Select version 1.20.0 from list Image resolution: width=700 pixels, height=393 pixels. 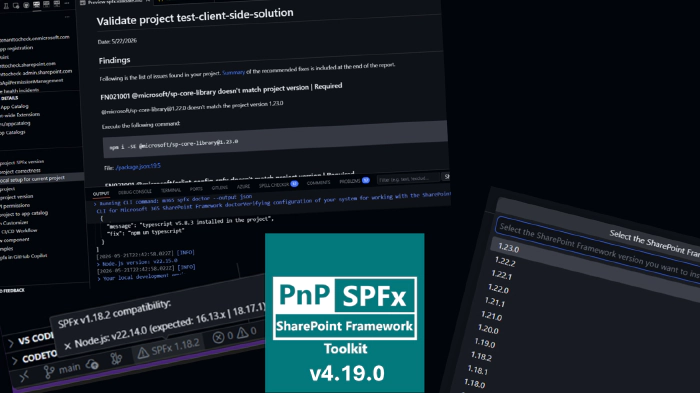pos(488,330)
